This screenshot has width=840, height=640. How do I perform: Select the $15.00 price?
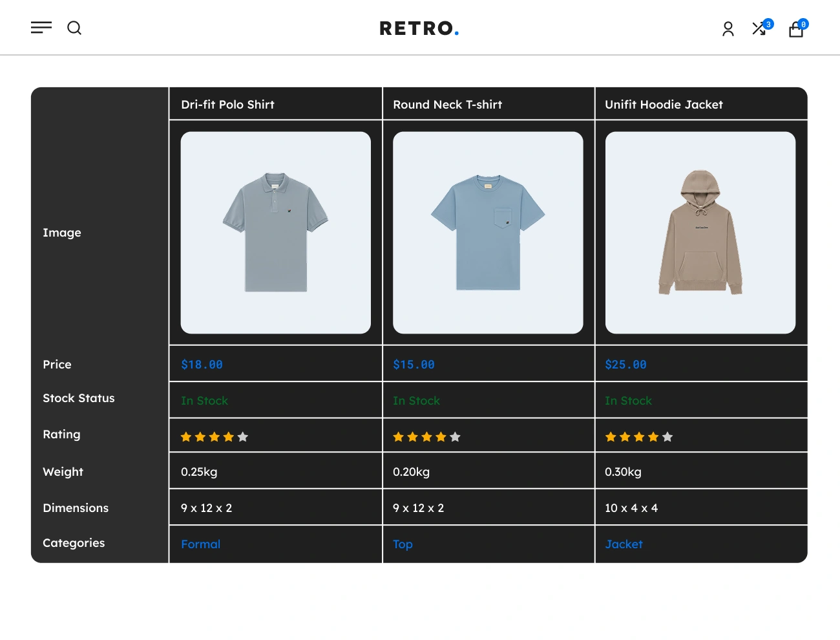click(x=414, y=365)
